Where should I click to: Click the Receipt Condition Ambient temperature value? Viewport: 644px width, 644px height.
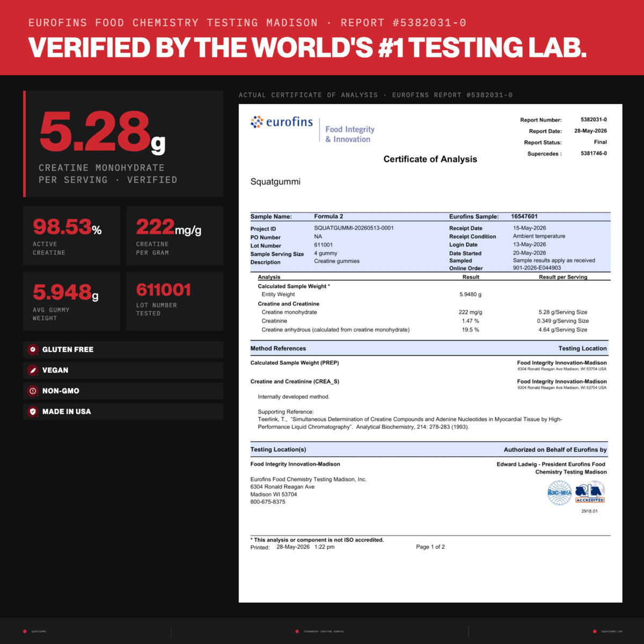click(539, 236)
